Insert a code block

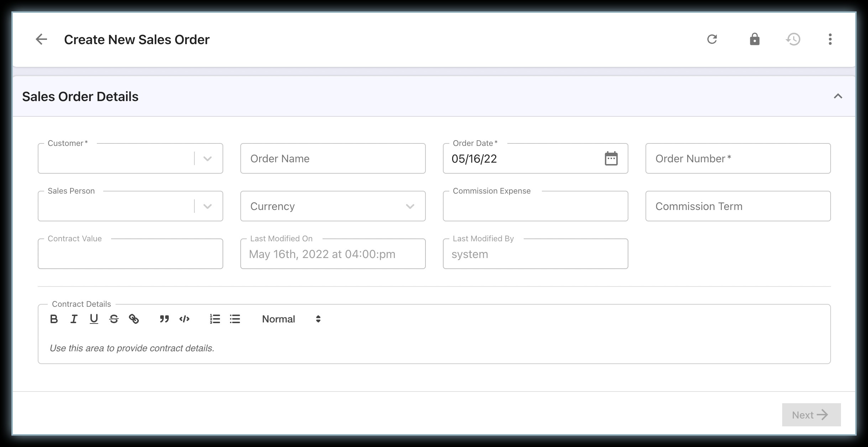pos(184,319)
